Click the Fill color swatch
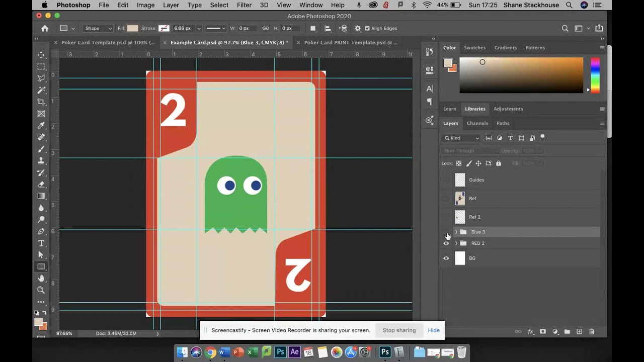Viewport: 644px width, 362px height. [x=133, y=29]
